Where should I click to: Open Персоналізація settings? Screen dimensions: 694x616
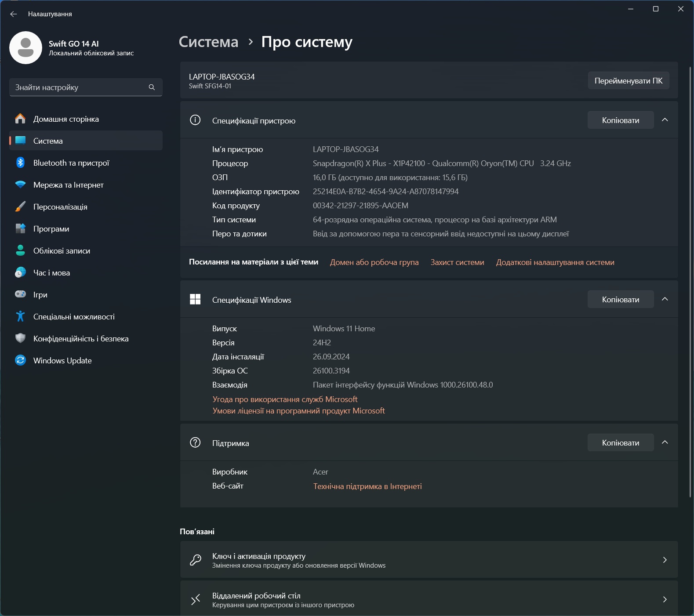pyautogui.click(x=86, y=207)
